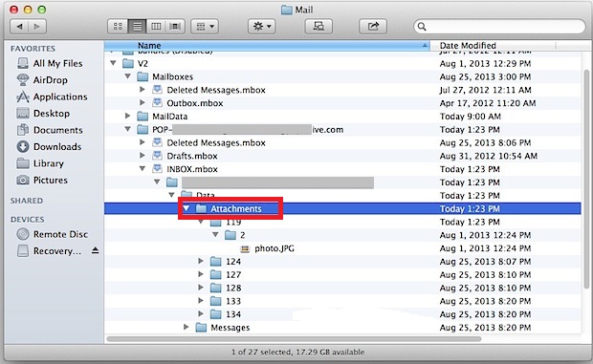593x364 pixels.
Task: Eject the Recovery volume
Action: point(96,250)
